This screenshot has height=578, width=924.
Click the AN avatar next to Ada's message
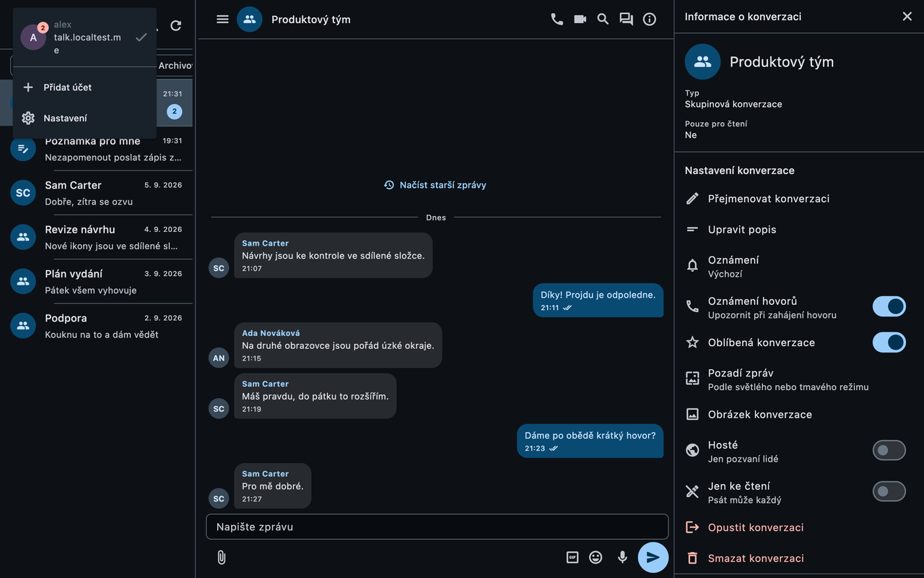click(x=219, y=358)
